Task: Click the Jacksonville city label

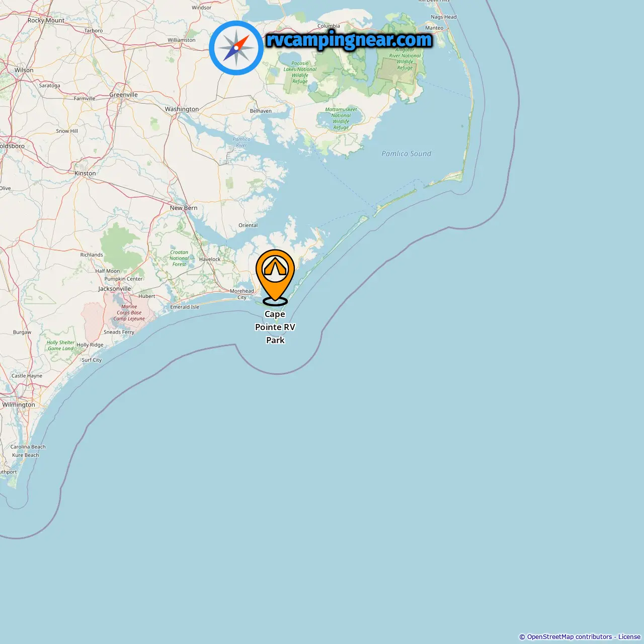Action: point(115,289)
